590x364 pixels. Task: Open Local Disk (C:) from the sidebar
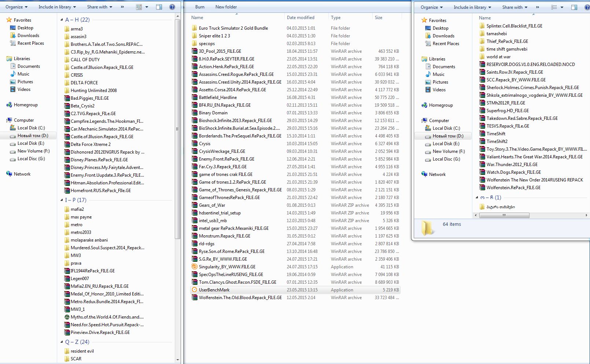[31, 128]
